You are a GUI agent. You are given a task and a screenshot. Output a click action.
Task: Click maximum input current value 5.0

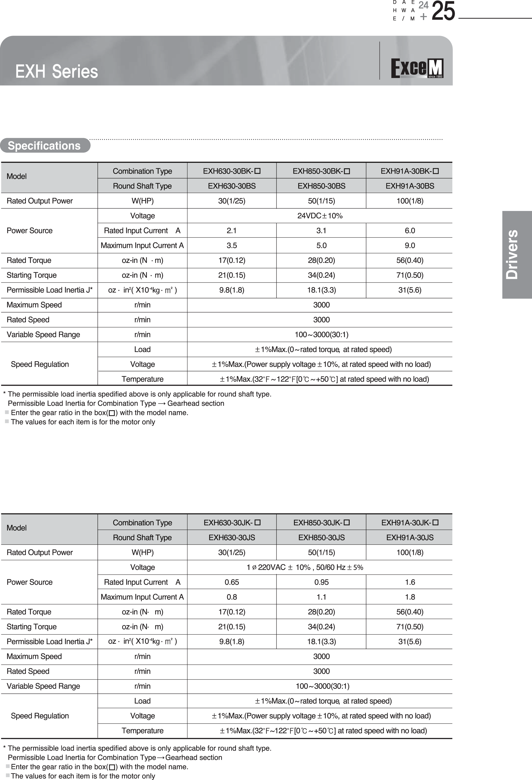[321, 245]
